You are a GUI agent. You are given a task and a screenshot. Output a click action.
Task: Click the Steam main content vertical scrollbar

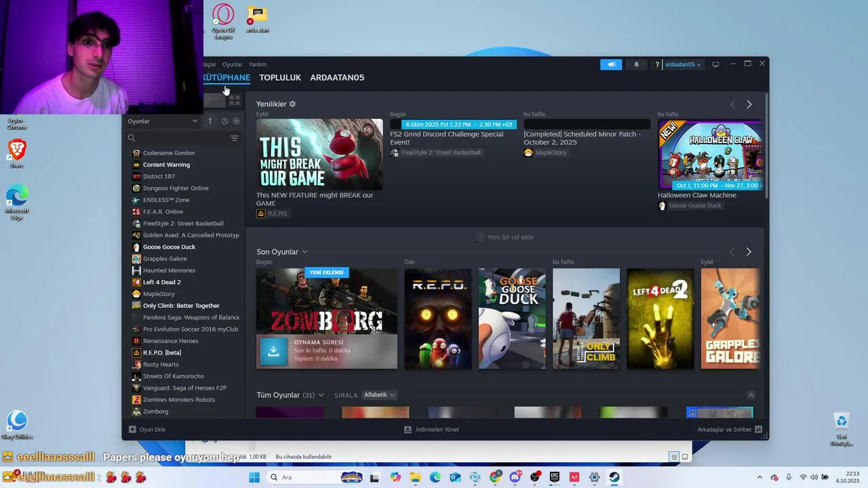pyautogui.click(x=766, y=145)
